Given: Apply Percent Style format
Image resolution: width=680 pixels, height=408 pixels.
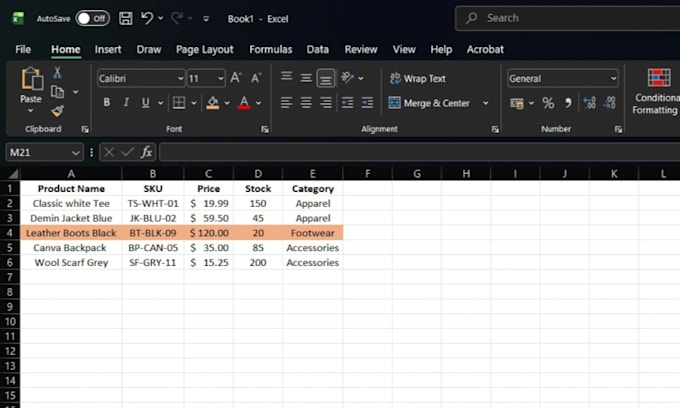Looking at the screenshot, I should (x=548, y=103).
